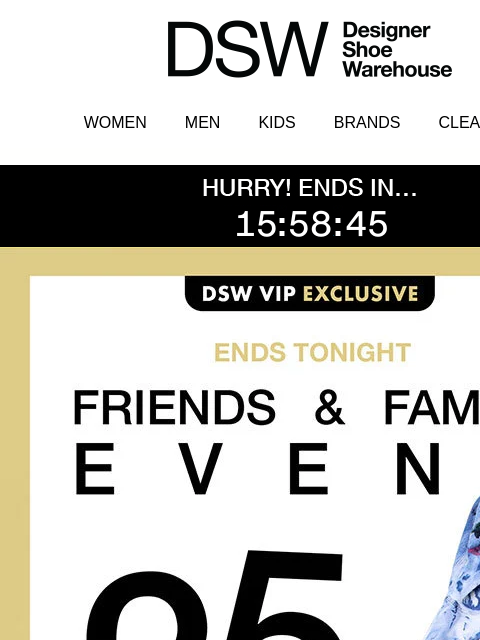Click the DSW VIP EXCLUSIVE badge
The width and height of the screenshot is (480, 640).
tap(310, 293)
